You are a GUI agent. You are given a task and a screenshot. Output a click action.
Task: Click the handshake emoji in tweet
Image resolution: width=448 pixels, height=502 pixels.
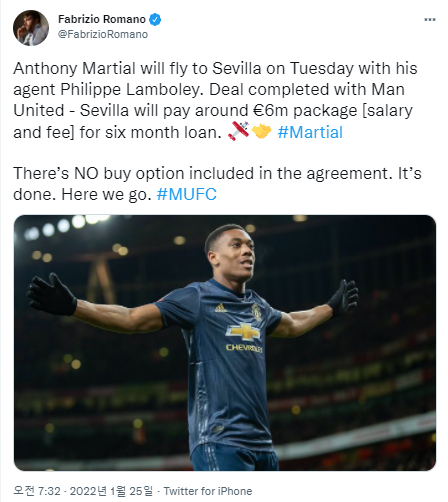click(262, 131)
